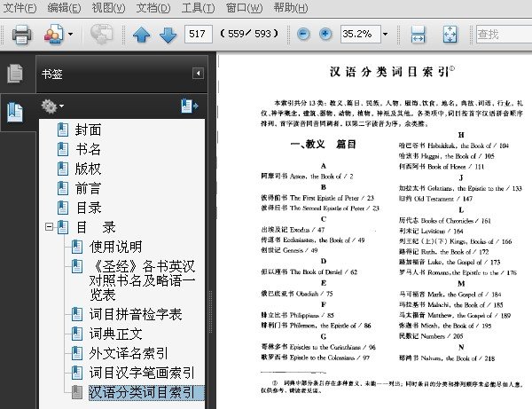Go to previous page with up arrow
532x409 pixels.
[x=142, y=35]
